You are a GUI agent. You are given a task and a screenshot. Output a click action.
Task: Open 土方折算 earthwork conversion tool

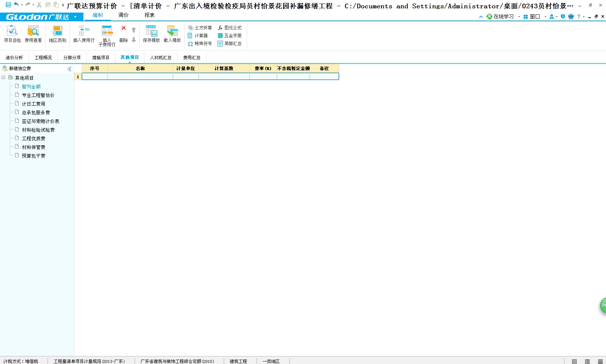tap(200, 28)
